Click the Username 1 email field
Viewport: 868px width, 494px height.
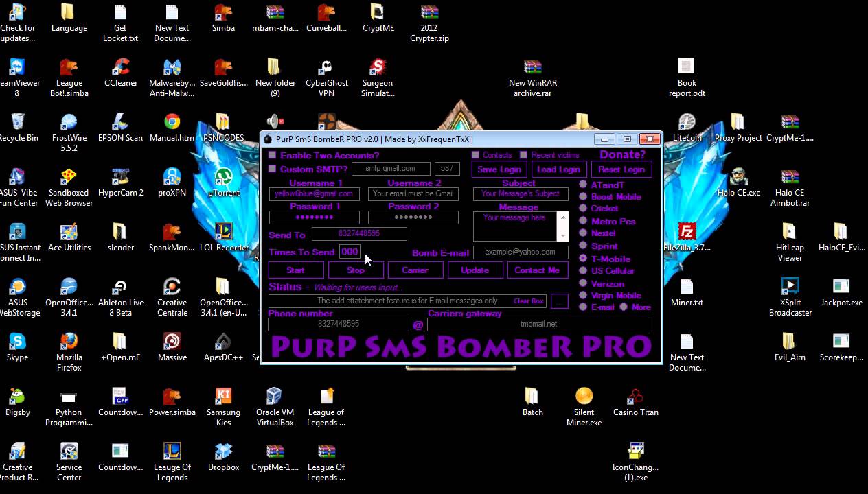click(314, 194)
